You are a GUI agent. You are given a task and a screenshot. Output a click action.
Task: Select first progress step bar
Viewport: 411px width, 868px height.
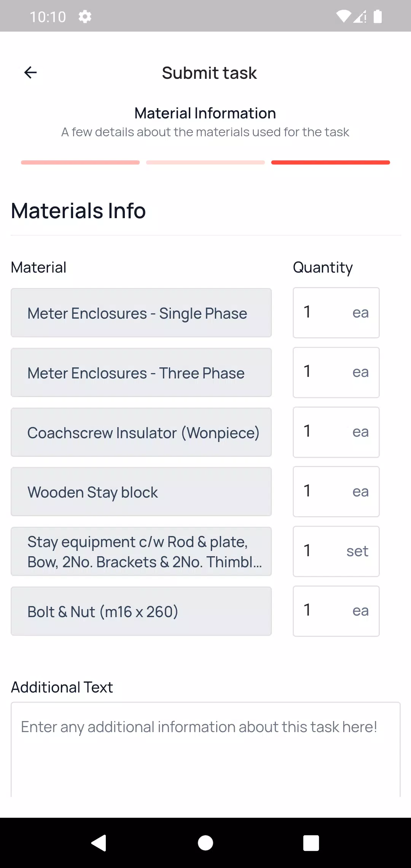pyautogui.click(x=80, y=163)
